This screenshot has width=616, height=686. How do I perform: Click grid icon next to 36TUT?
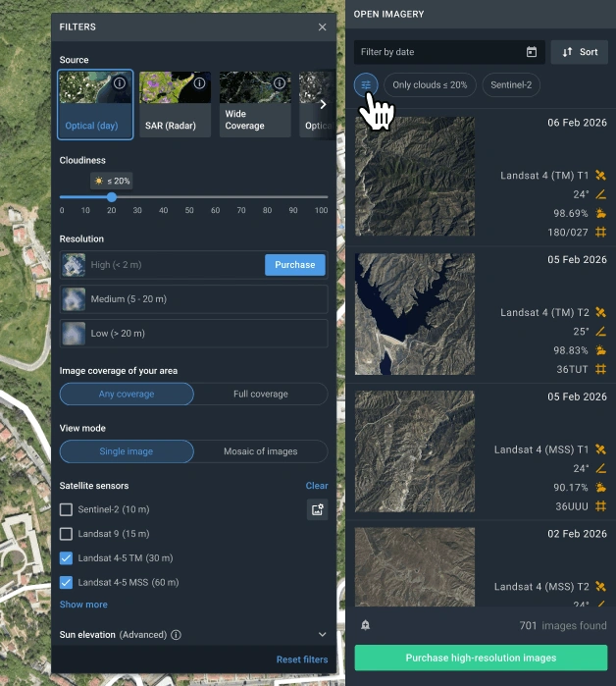(600, 369)
